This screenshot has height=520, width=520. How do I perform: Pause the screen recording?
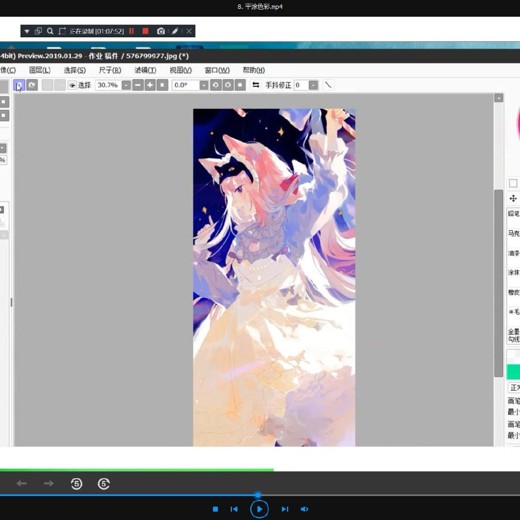(x=132, y=31)
